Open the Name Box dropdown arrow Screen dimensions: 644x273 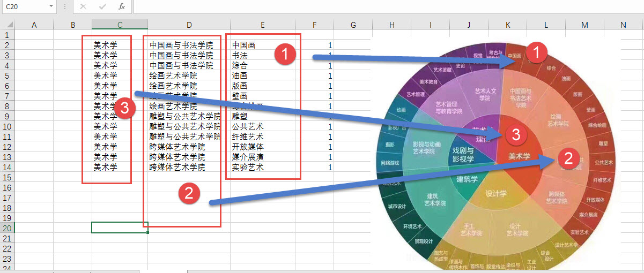(51, 6)
